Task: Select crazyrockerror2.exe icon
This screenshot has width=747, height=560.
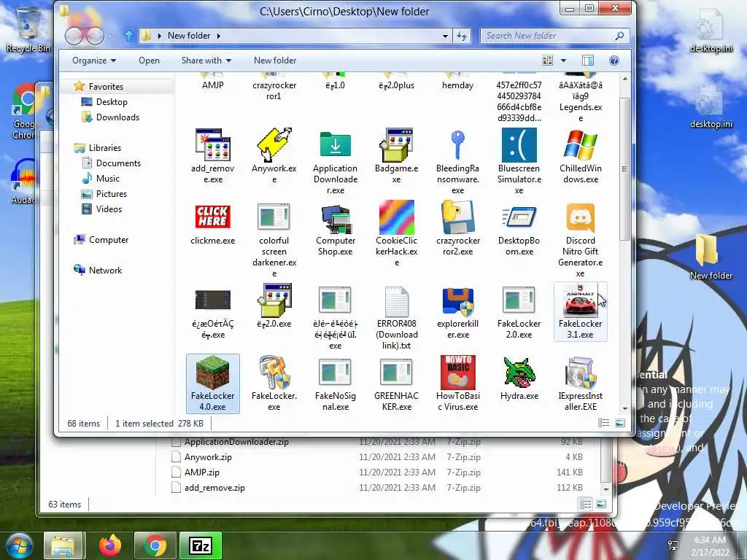Action: (x=458, y=217)
